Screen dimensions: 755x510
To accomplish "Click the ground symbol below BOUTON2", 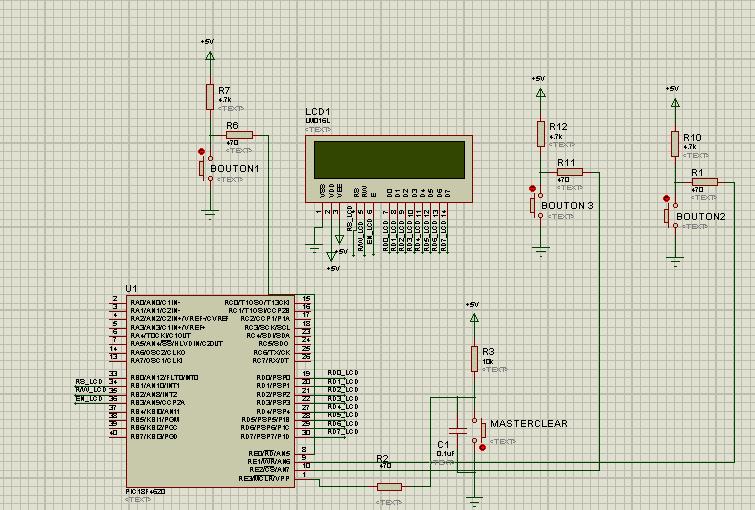I will point(675,262).
